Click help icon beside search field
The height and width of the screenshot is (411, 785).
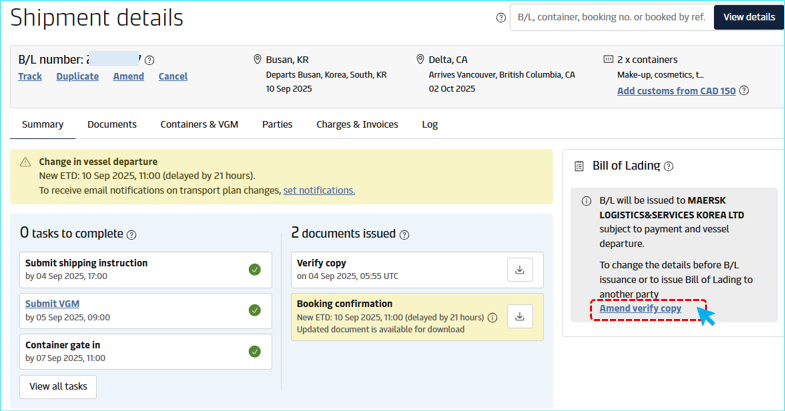pyautogui.click(x=501, y=18)
